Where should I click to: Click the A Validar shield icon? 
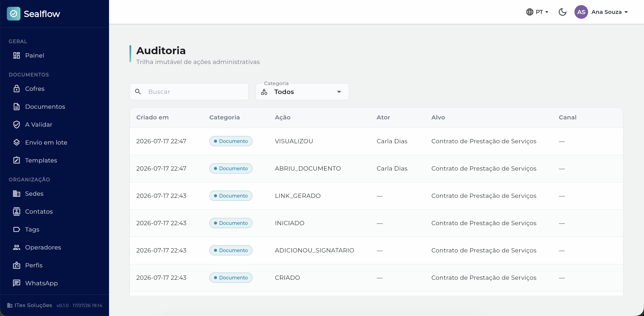(x=16, y=125)
